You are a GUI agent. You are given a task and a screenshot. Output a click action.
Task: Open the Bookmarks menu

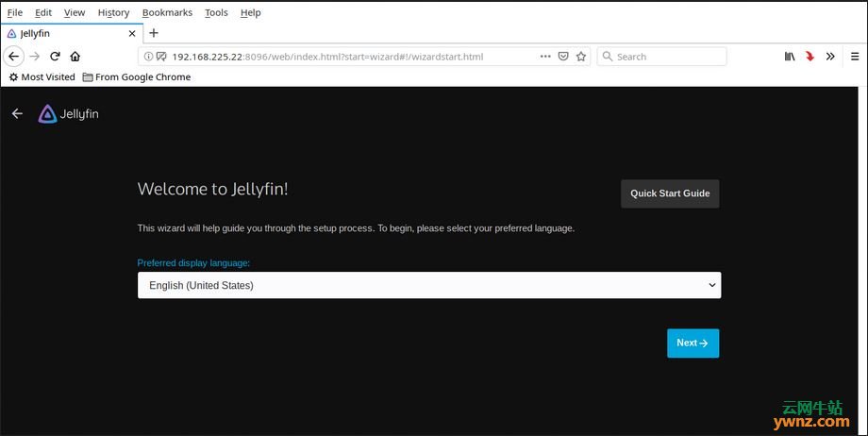pos(167,13)
